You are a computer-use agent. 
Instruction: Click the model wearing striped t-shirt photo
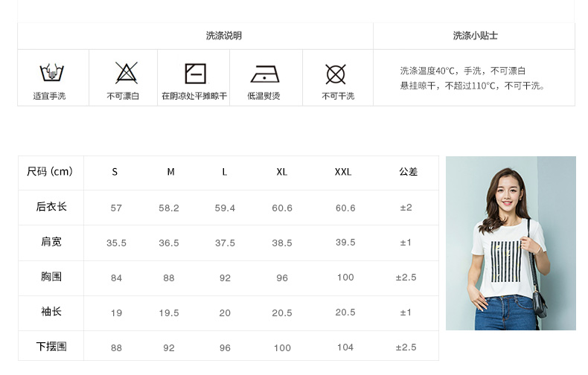tap(511, 243)
